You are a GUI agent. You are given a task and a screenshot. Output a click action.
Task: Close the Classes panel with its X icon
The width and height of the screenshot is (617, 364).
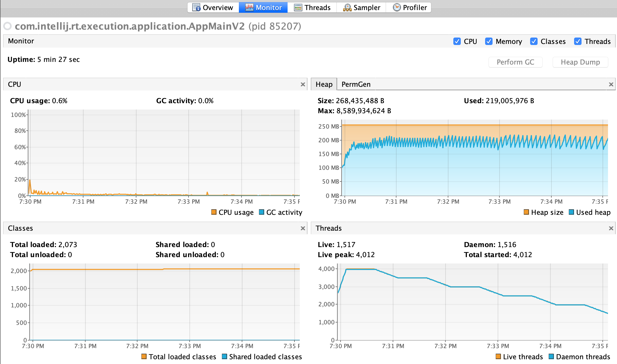[x=303, y=228]
